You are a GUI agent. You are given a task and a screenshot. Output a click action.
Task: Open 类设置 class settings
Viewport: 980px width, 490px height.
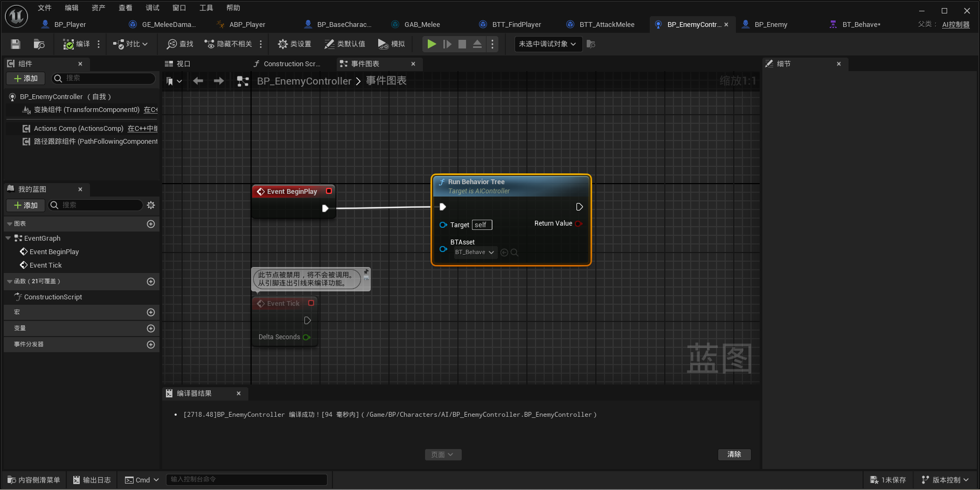[294, 44]
